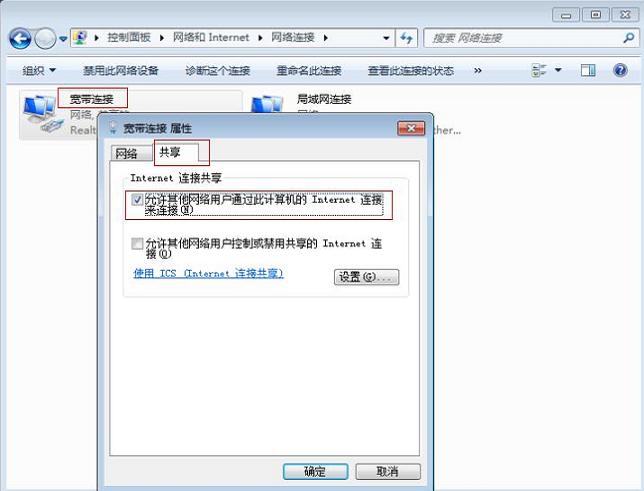
Task: Select the 宽带连接 network connection icon
Action: click(x=40, y=115)
